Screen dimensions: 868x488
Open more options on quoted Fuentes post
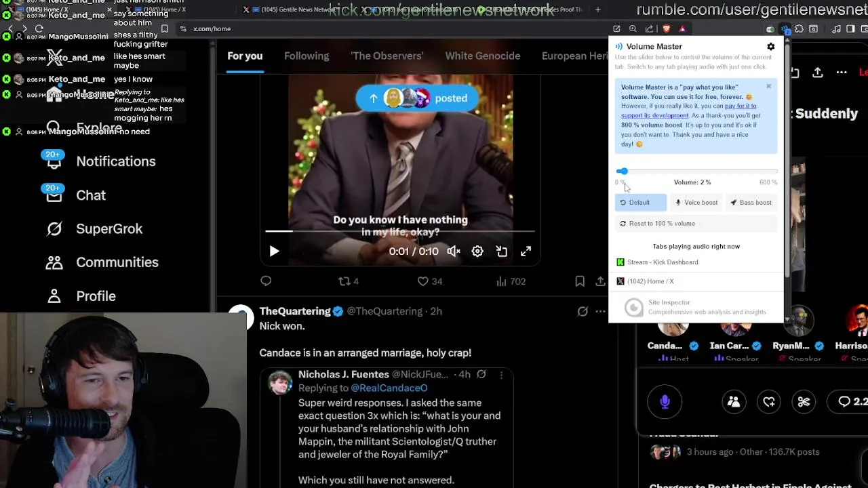(502, 375)
